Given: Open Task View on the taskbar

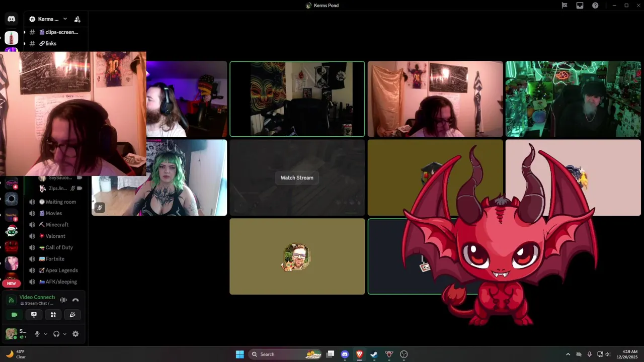Looking at the screenshot, I should pyautogui.click(x=330, y=354).
